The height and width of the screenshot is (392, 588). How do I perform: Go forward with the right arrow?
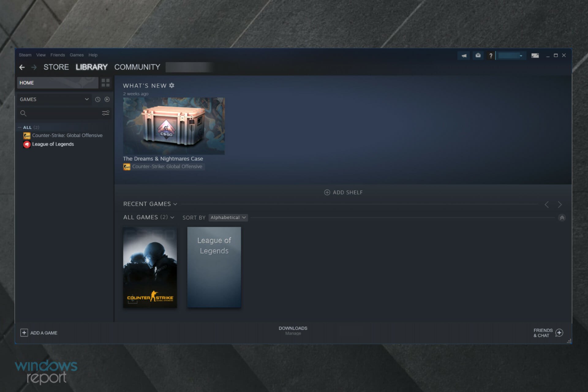pos(34,67)
